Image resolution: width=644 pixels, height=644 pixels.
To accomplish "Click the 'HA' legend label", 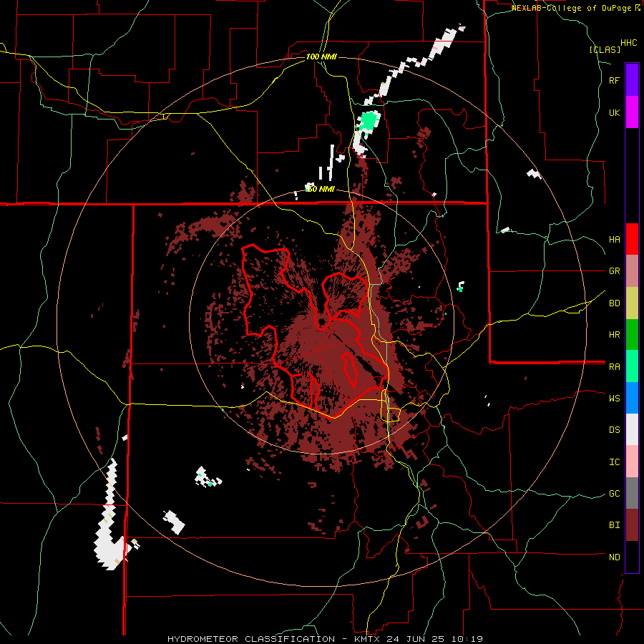I will tap(614, 240).
